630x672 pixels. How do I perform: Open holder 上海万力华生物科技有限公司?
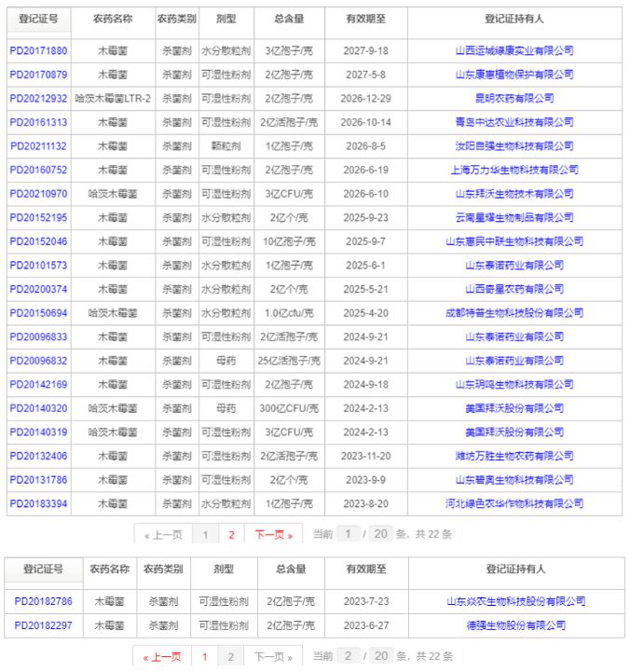[x=514, y=171]
